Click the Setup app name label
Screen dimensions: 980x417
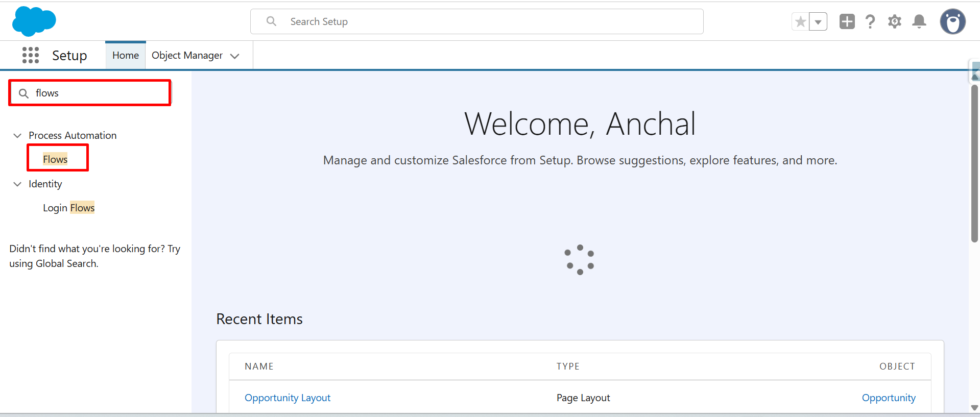click(x=69, y=55)
